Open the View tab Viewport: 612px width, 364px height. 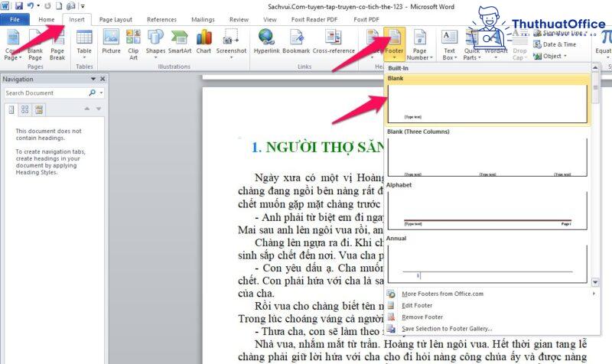point(270,20)
